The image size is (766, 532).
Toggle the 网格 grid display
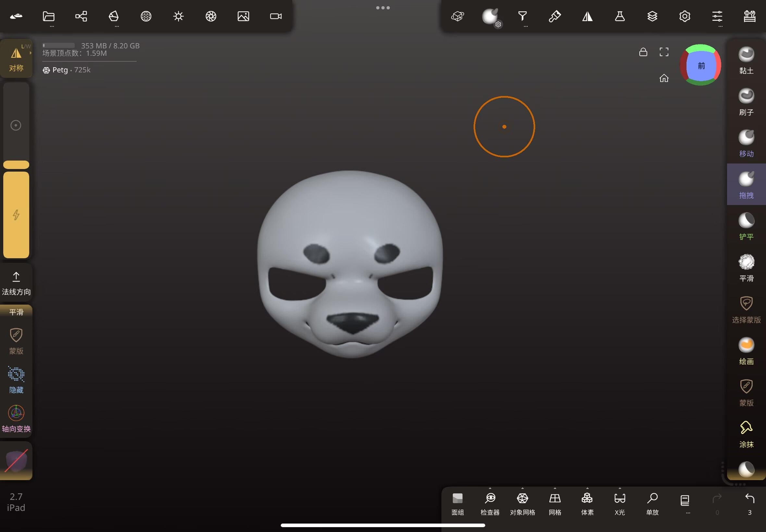[x=555, y=504]
